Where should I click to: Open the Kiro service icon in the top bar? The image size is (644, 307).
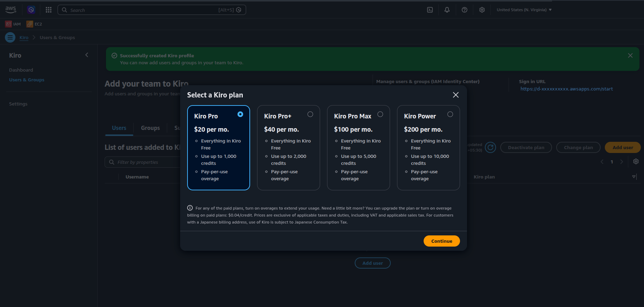click(31, 10)
